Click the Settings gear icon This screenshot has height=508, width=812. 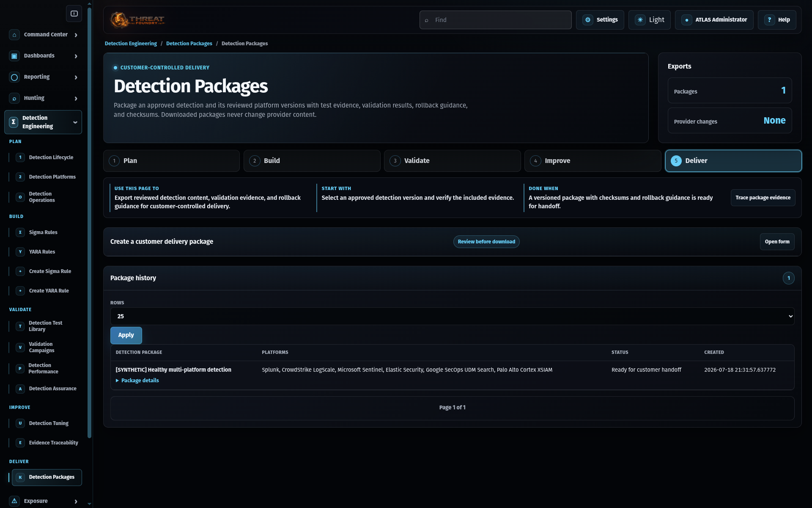[x=588, y=20]
